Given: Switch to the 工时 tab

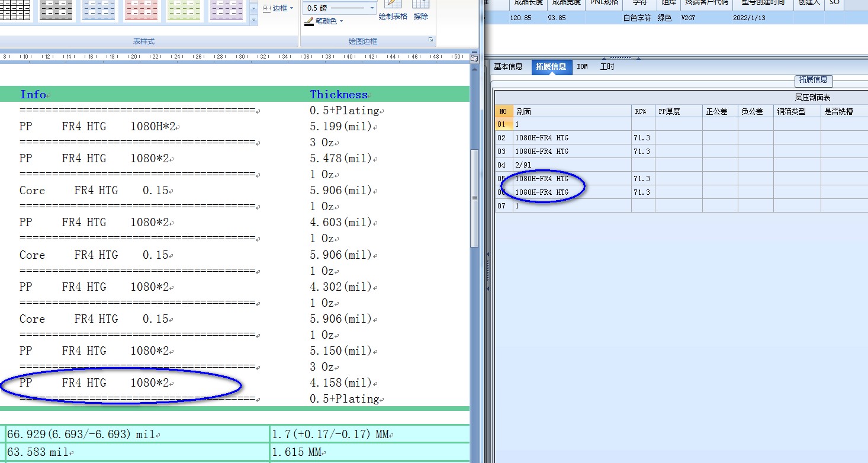Looking at the screenshot, I should tap(607, 66).
